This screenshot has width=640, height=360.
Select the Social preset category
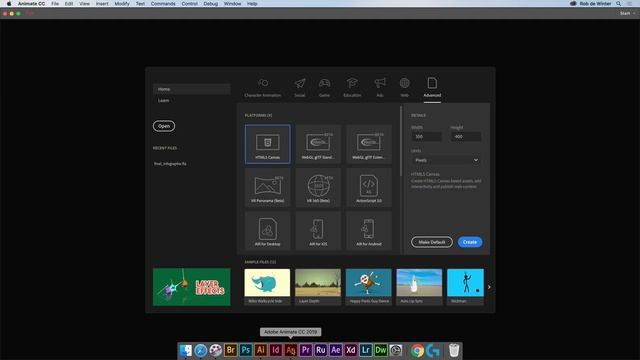(x=300, y=88)
